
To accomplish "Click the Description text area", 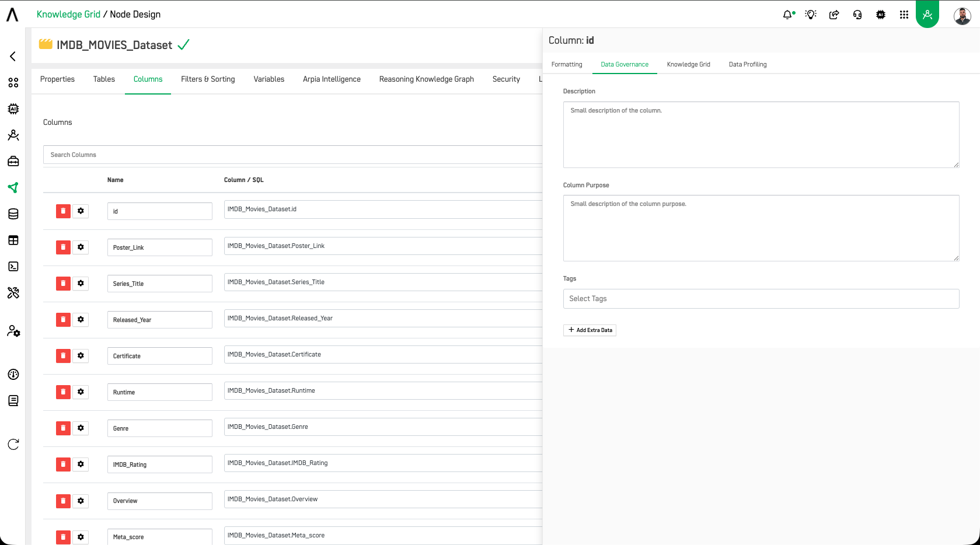I will [x=761, y=135].
